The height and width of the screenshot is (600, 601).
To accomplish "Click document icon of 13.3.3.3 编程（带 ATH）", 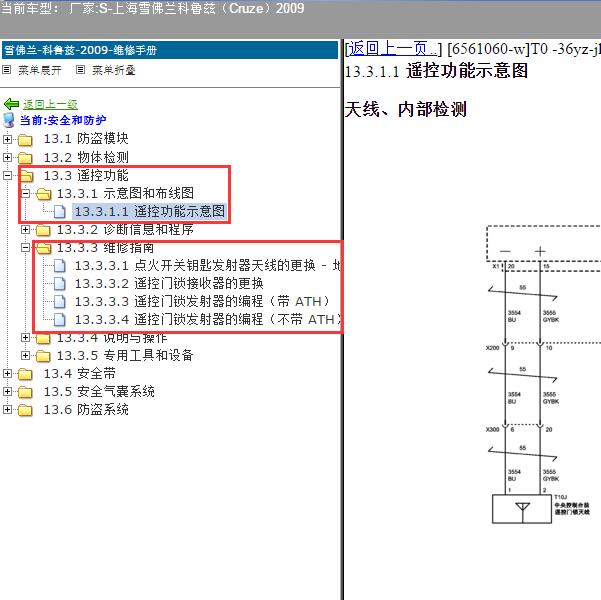I will pyautogui.click(x=60, y=302).
